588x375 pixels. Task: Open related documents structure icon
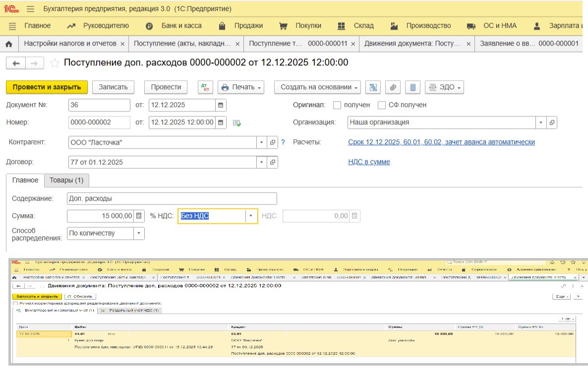(373, 87)
